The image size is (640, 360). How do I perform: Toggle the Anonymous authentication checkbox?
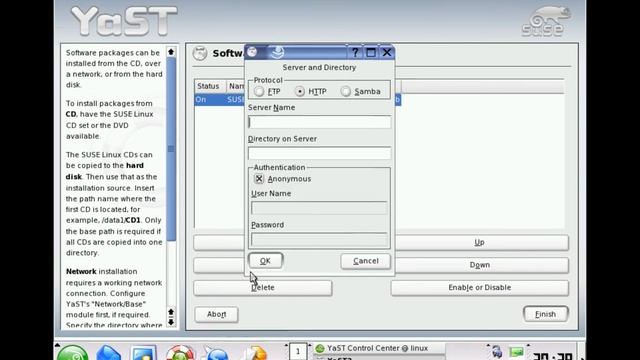click(x=259, y=179)
